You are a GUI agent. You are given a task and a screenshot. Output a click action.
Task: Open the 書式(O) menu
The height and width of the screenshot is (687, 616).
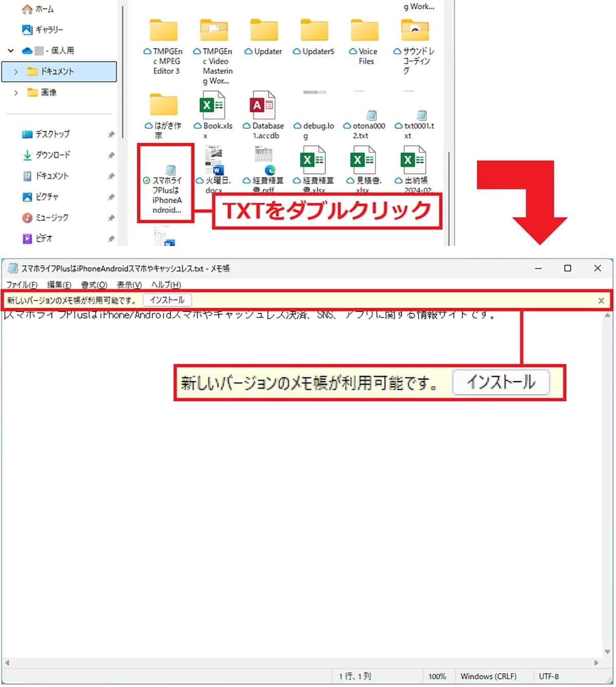click(x=94, y=285)
